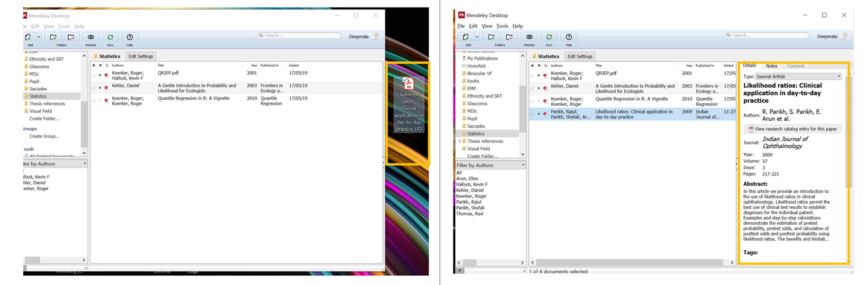868x285 pixels.
Task: Click Add document icon in right Mendeley window
Action: (x=466, y=37)
